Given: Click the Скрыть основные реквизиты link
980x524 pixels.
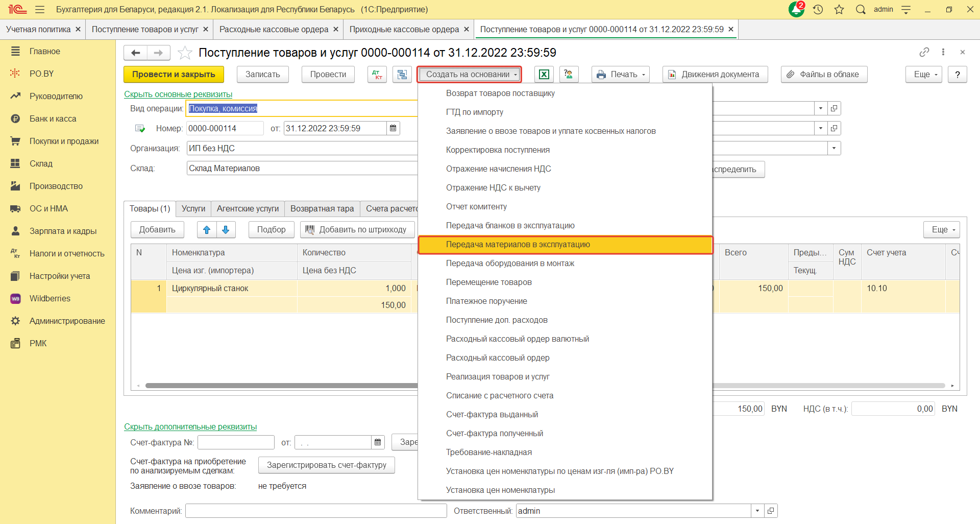Looking at the screenshot, I should tap(178, 94).
